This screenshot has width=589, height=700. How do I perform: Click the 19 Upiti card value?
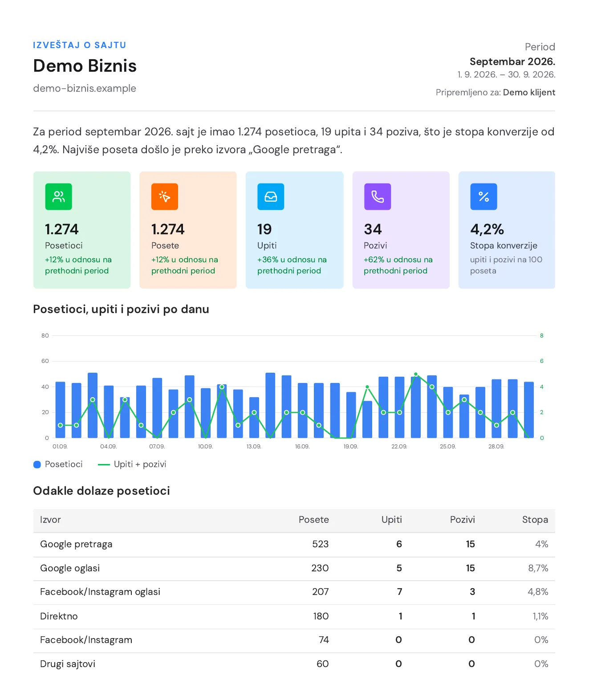(x=264, y=229)
